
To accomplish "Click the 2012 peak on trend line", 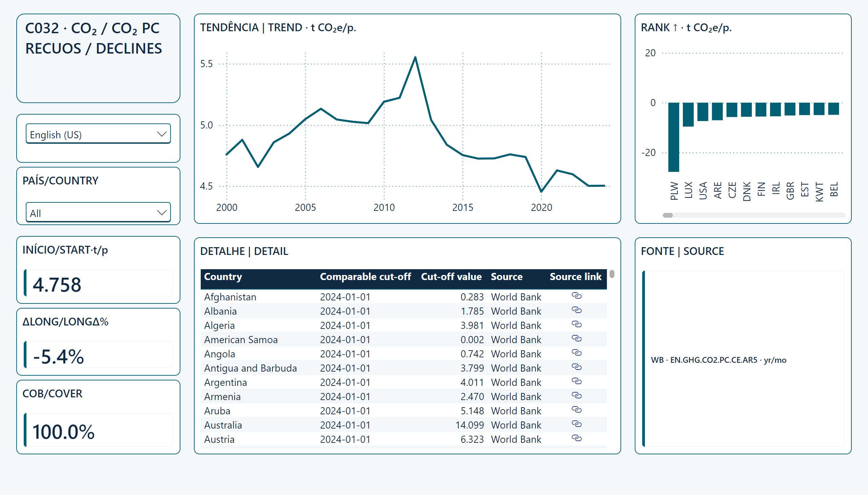I will (x=415, y=57).
